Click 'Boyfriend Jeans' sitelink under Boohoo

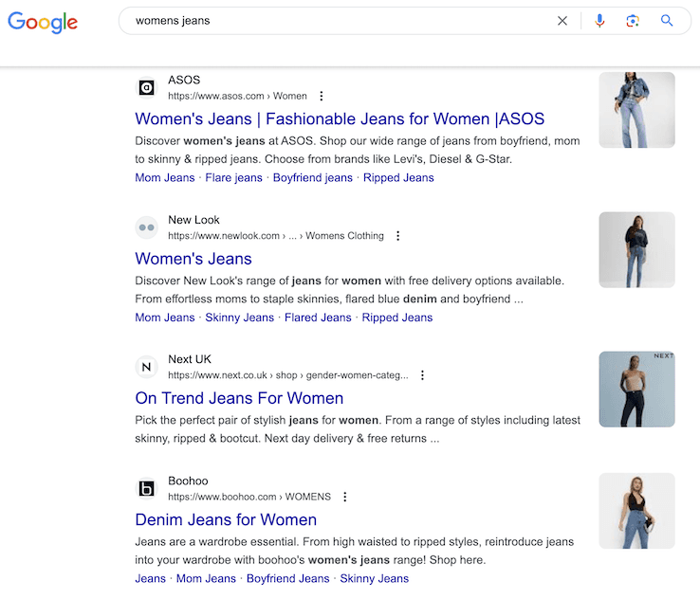tap(287, 578)
